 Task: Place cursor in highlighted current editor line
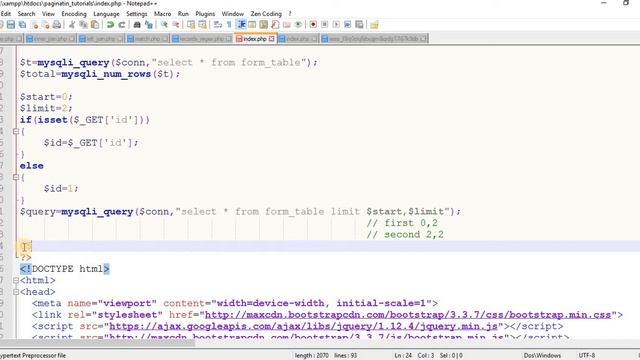pyautogui.click(x=327, y=246)
